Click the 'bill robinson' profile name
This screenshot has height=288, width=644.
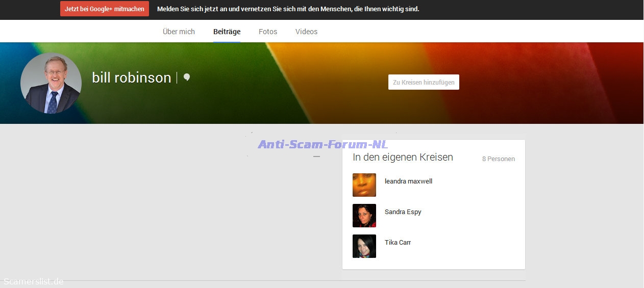coord(131,78)
